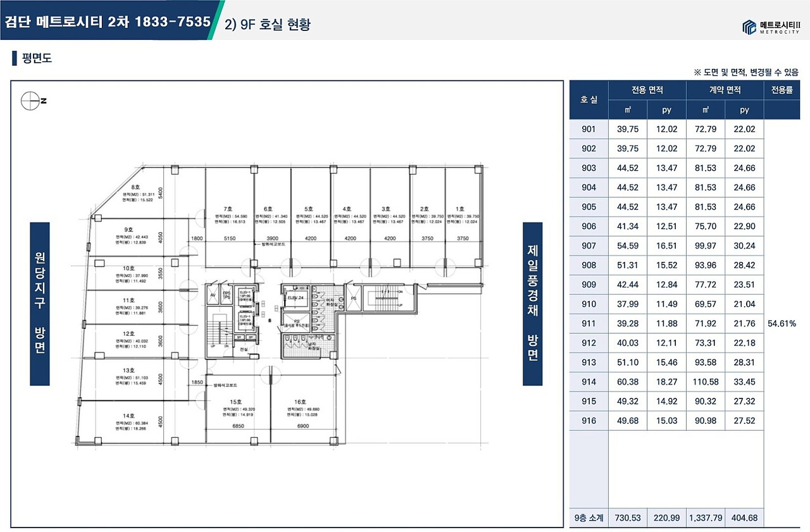Click the 99.97 contract area for 907
Screen dimensions: 810x532
point(706,246)
